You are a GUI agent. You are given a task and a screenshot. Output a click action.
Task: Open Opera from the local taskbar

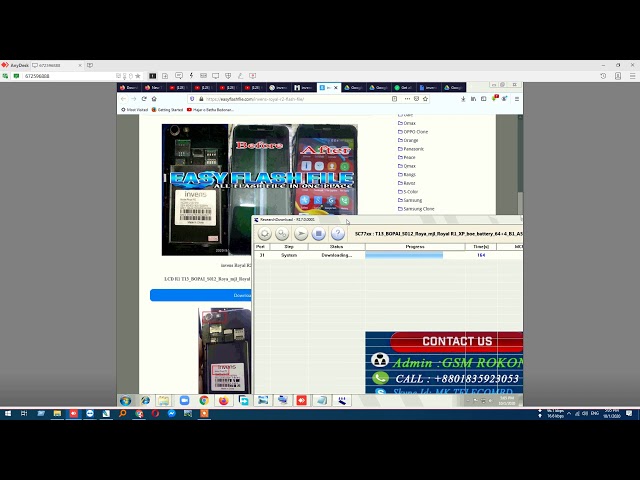pyautogui.click(x=155, y=414)
